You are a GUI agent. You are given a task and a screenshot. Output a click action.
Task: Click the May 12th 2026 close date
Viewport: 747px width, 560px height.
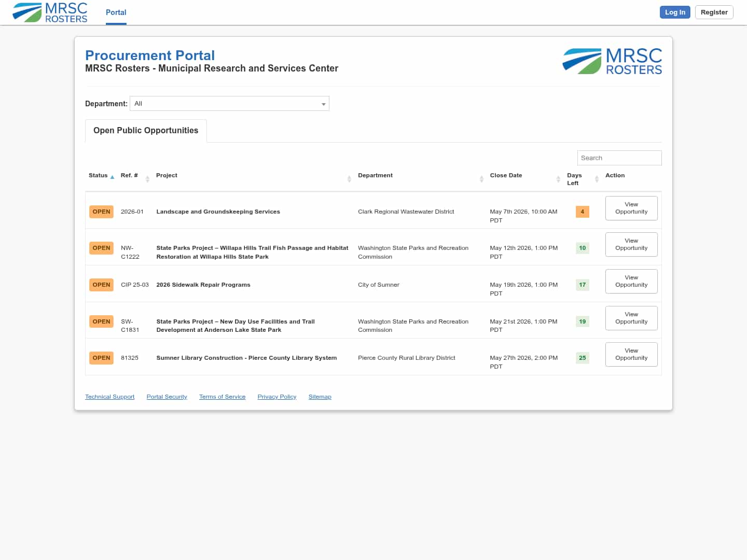pos(524,252)
